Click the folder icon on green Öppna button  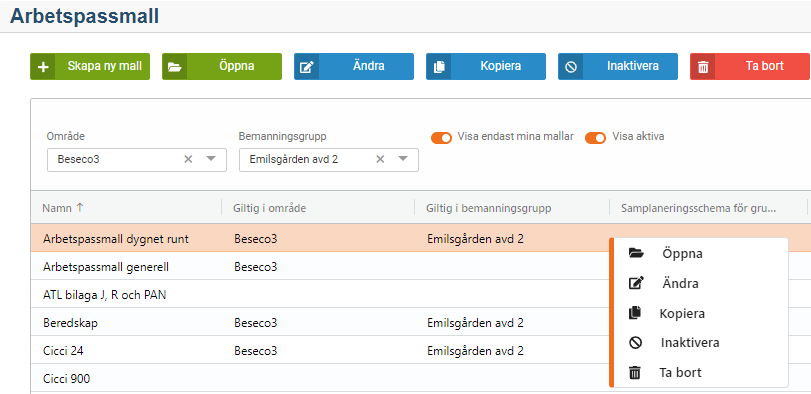pos(174,67)
